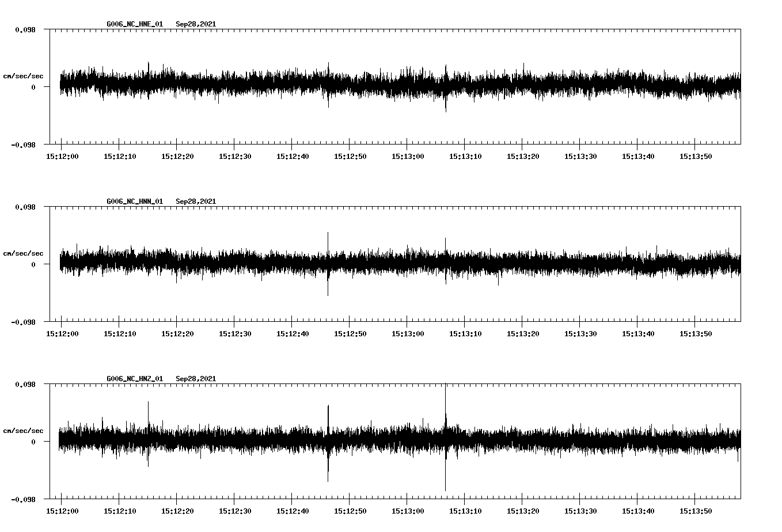The width and height of the screenshot is (782, 532).
Task: Click the cm/sec/sec unit label of the HNZ plot
Action: point(23,431)
